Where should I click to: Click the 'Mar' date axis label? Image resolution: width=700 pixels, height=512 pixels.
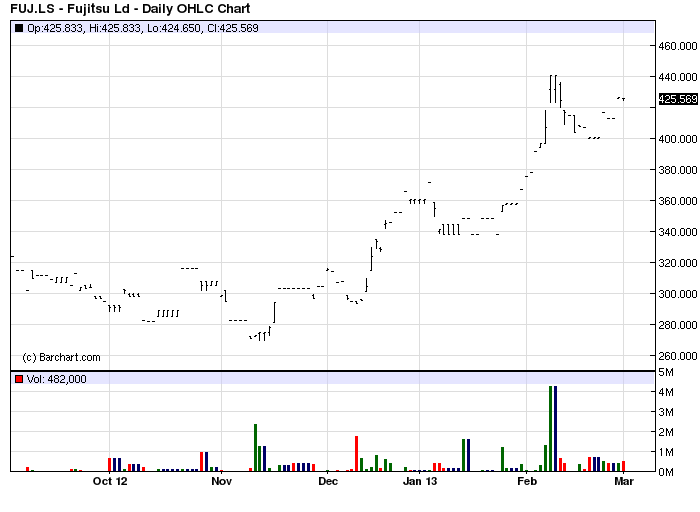pos(624,481)
